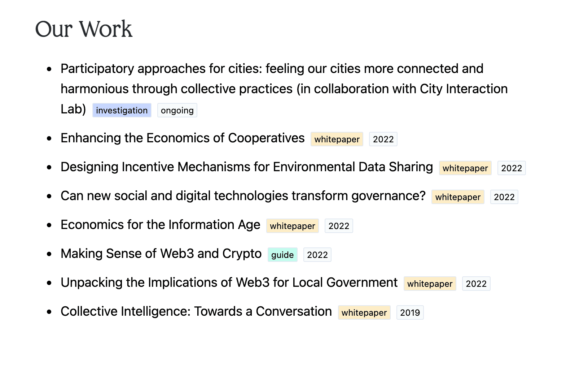
Task: Click the 2019 year tag
Action: [410, 313]
